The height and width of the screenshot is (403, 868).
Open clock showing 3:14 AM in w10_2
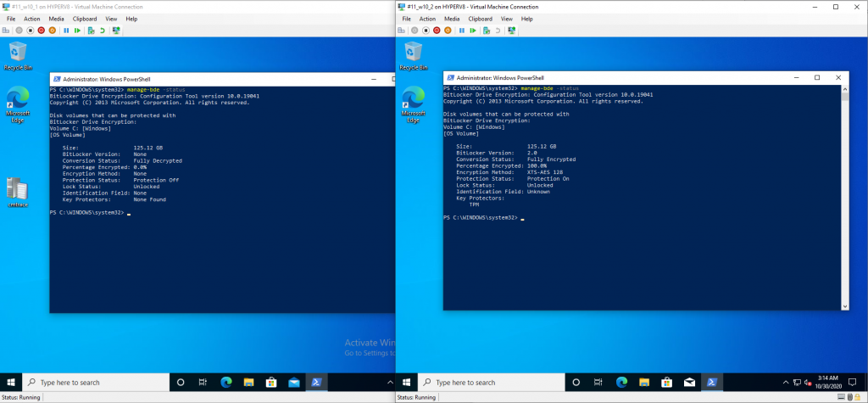point(828,383)
